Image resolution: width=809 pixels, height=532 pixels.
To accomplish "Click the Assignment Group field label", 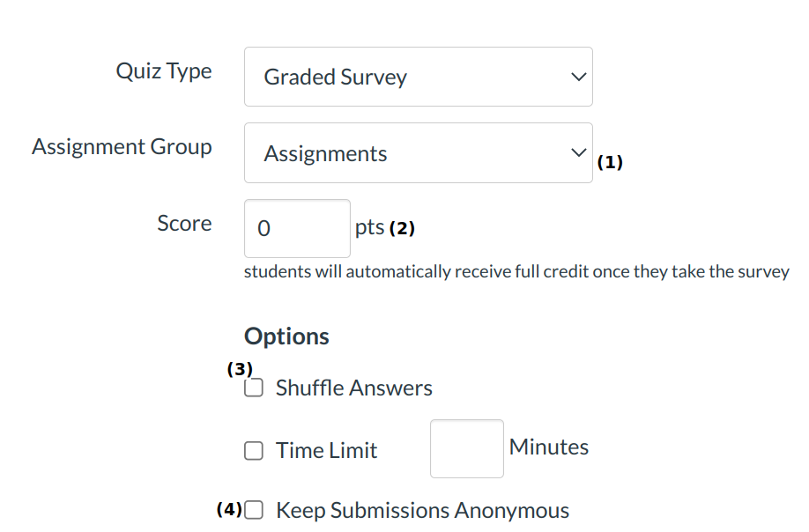I will (122, 147).
